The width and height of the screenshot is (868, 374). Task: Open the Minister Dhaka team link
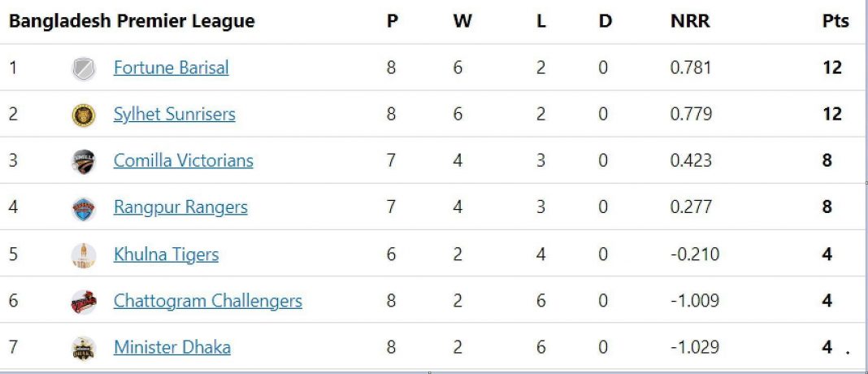pos(172,347)
